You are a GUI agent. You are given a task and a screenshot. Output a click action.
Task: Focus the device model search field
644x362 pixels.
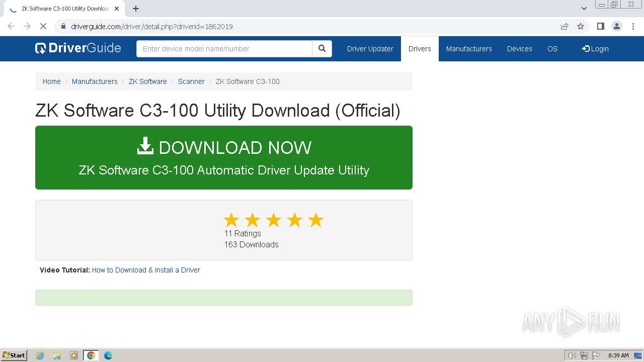[224, 49]
